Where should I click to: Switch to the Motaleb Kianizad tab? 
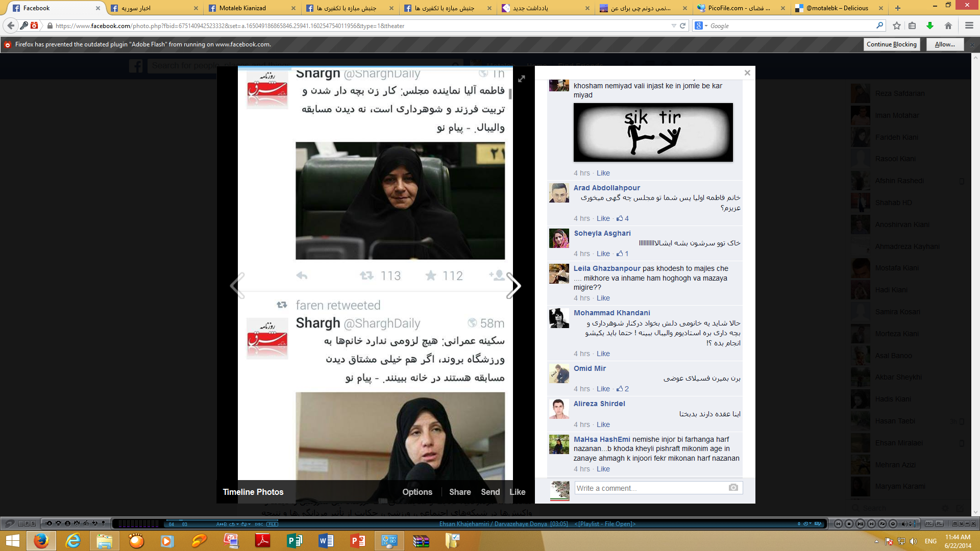[x=242, y=8]
